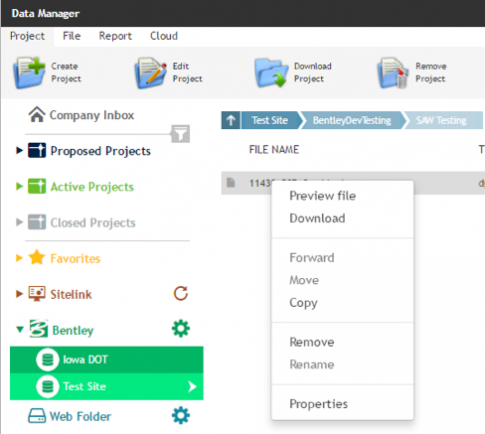Click the BentleyDevTesting breadcrumb
Viewport: 485px width, 434px height.
coord(352,120)
